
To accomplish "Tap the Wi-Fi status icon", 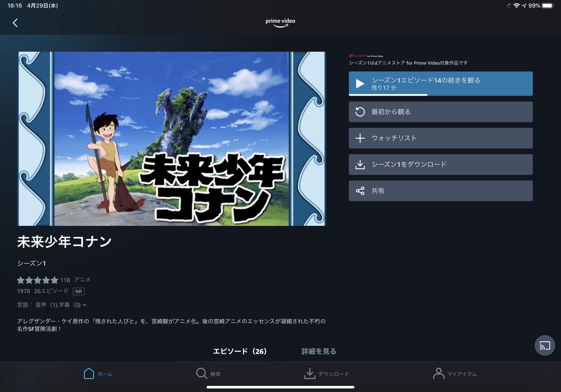I will click(517, 5).
